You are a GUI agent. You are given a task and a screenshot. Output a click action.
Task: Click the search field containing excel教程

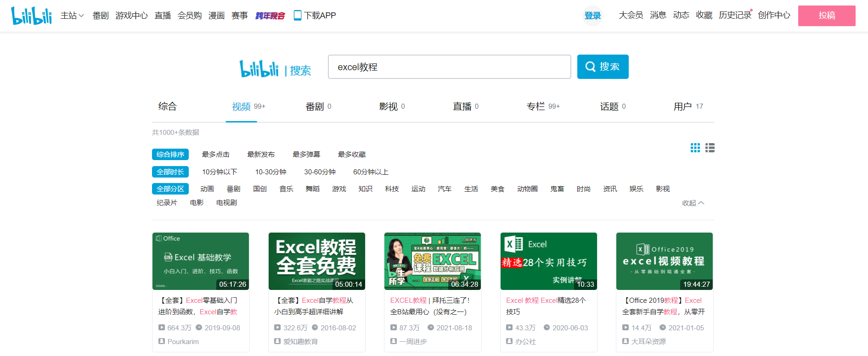(x=449, y=67)
